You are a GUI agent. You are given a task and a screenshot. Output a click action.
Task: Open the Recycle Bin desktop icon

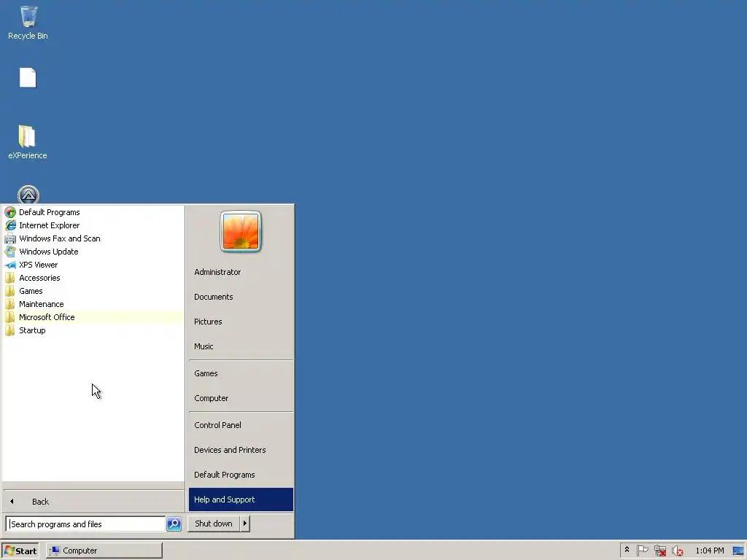pyautogui.click(x=28, y=23)
